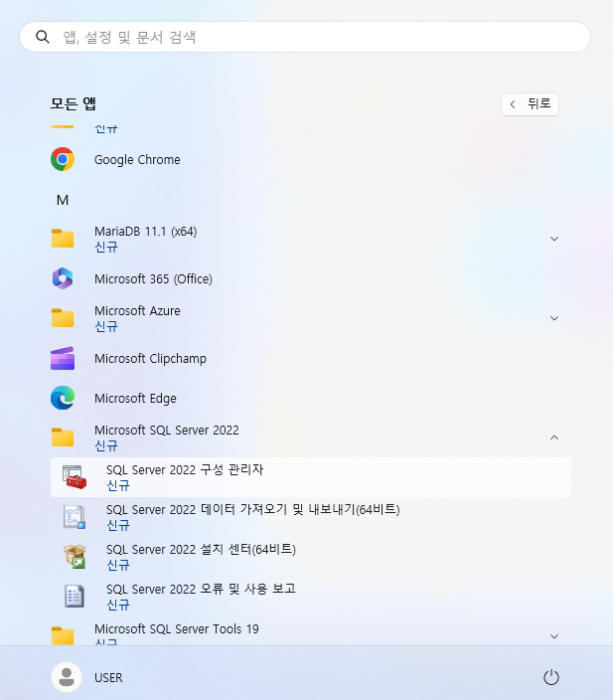The image size is (613, 700).
Task: Click Microsoft SQL Server 2022 folder name
Action: tap(166, 430)
